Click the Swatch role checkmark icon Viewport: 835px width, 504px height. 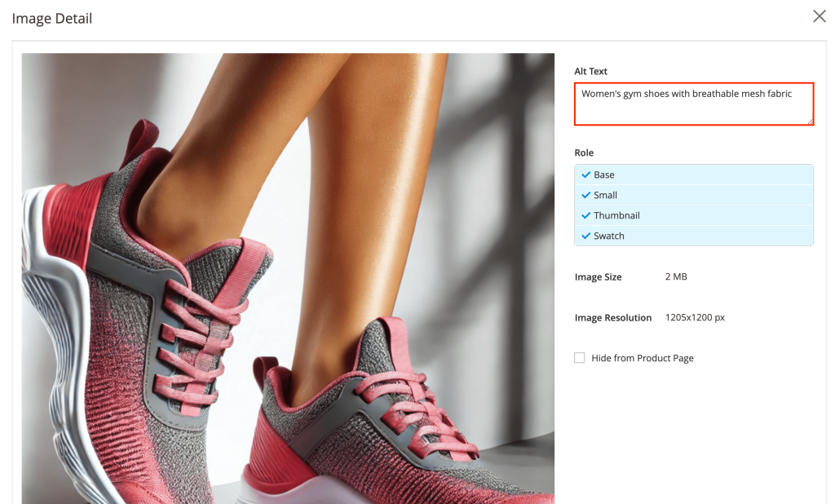point(586,236)
